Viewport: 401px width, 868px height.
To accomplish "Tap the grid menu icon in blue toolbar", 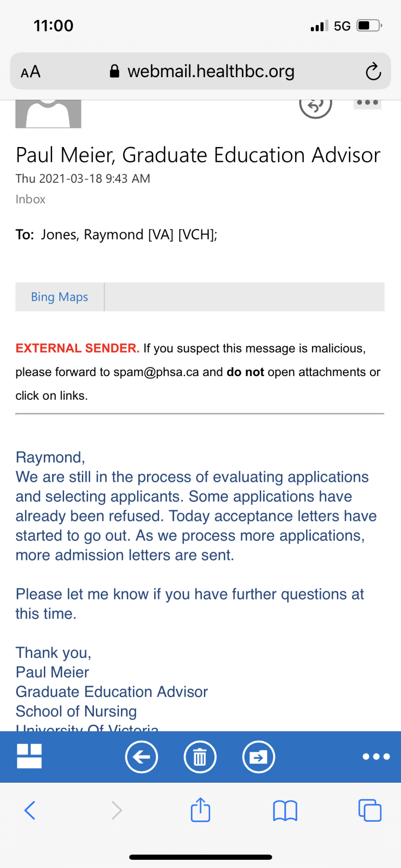I will coord(29,756).
